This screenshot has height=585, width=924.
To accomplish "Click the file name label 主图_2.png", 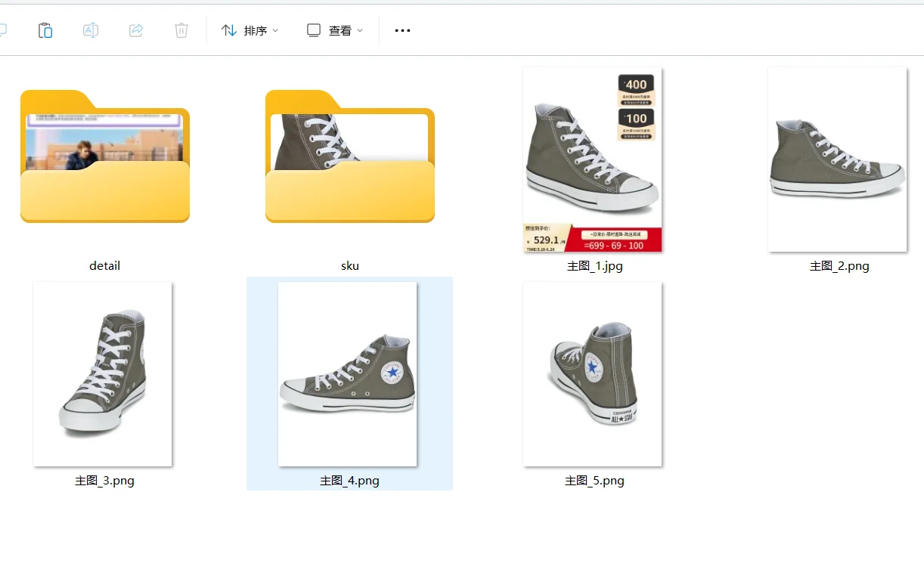I will (x=839, y=266).
